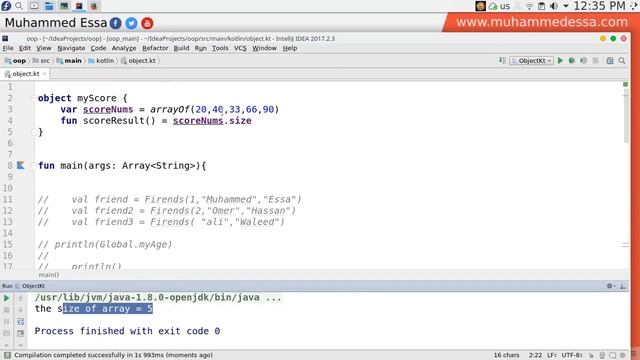Open Project Structure from the toolbar

click(x=610, y=60)
